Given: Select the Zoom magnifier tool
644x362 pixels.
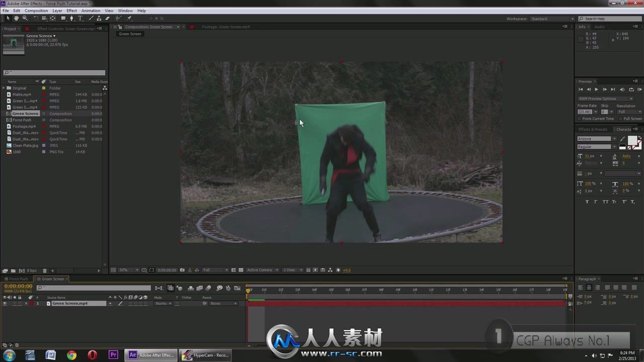Looking at the screenshot, I should point(25,18).
